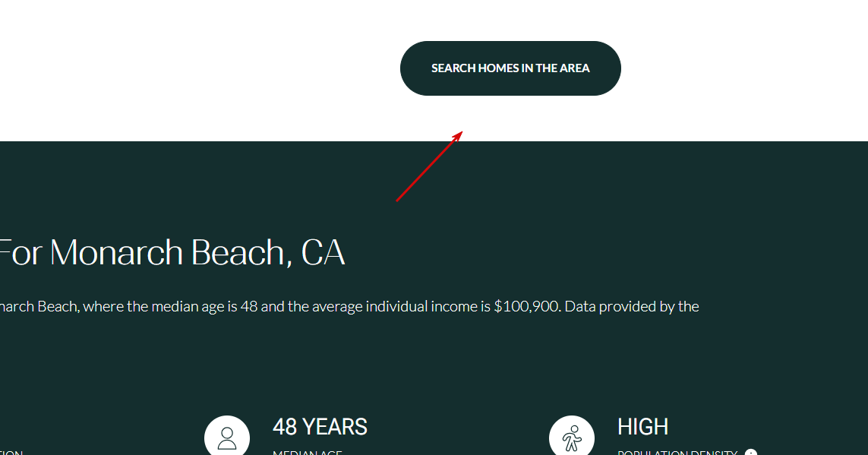
Task: Click the Search Homes In The Area button
Action: click(510, 68)
